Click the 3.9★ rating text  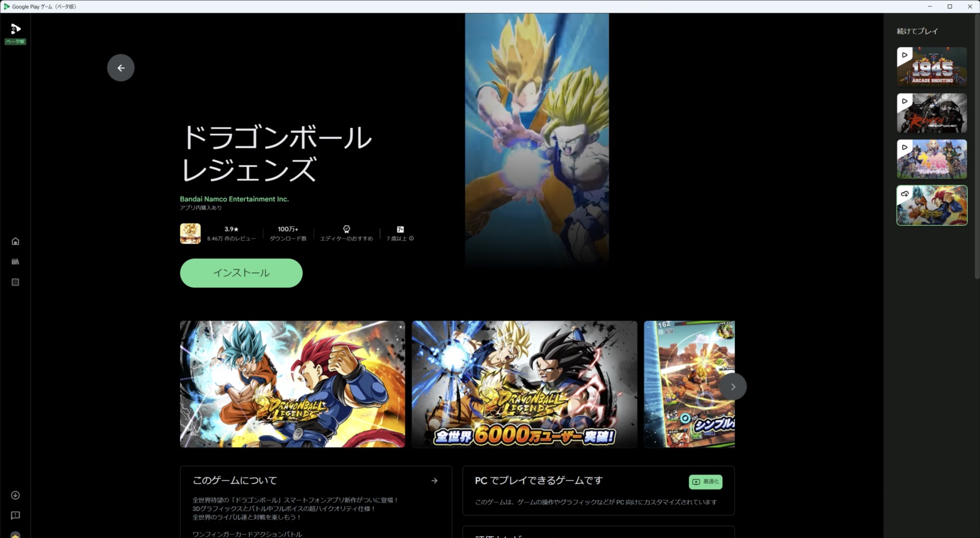click(x=232, y=229)
